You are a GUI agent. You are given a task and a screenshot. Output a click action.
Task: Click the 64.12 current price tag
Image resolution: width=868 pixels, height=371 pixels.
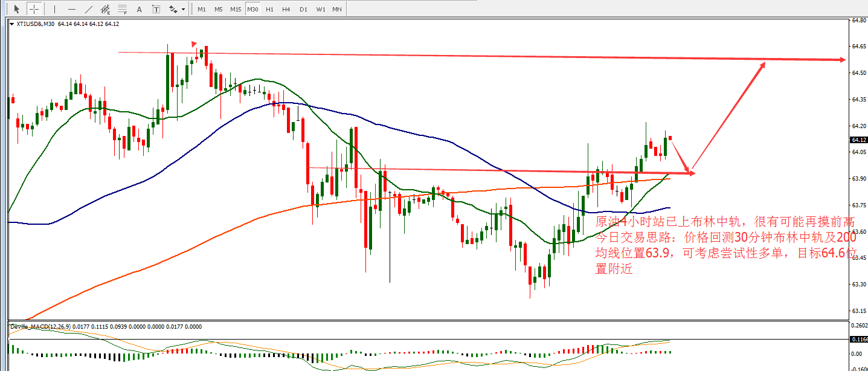[858, 140]
